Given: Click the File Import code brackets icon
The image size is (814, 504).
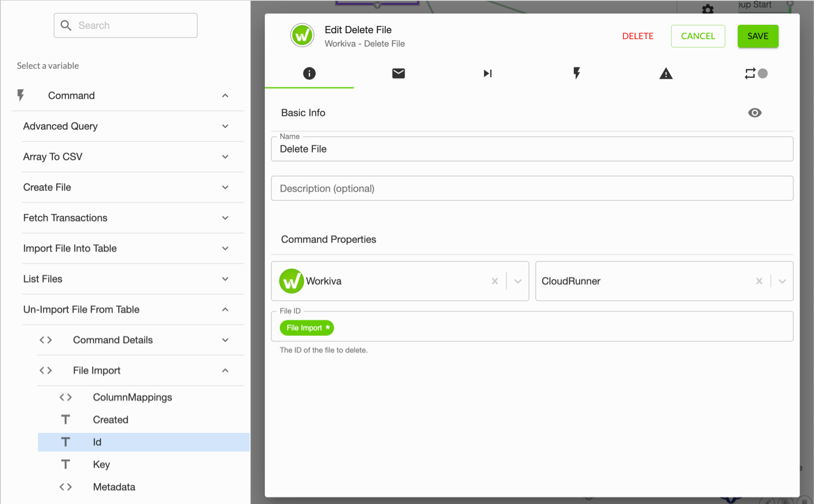Looking at the screenshot, I should (x=46, y=370).
